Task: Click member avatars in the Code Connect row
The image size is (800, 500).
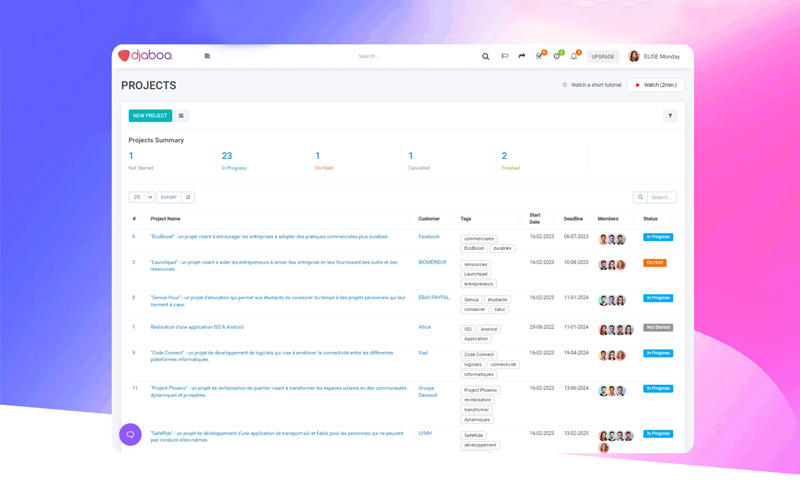Action: (612, 356)
